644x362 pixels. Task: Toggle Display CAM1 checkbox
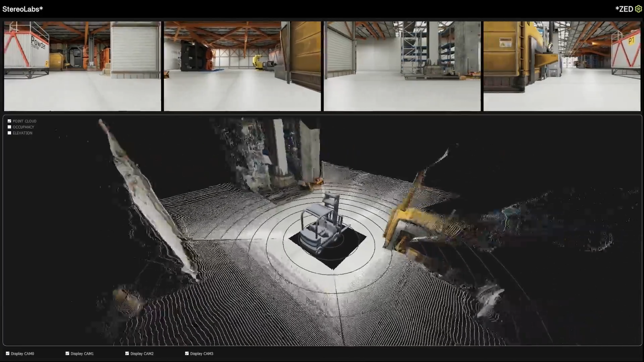click(x=67, y=353)
